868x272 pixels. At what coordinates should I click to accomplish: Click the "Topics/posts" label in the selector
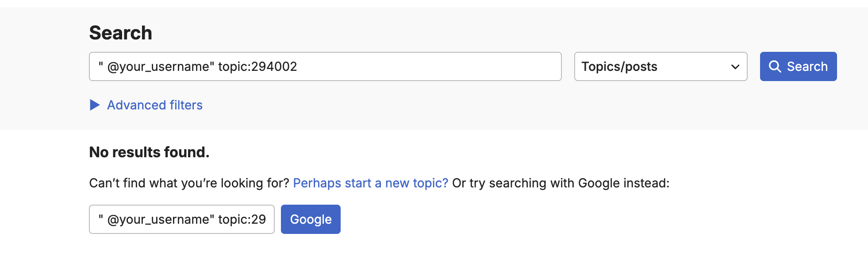619,66
